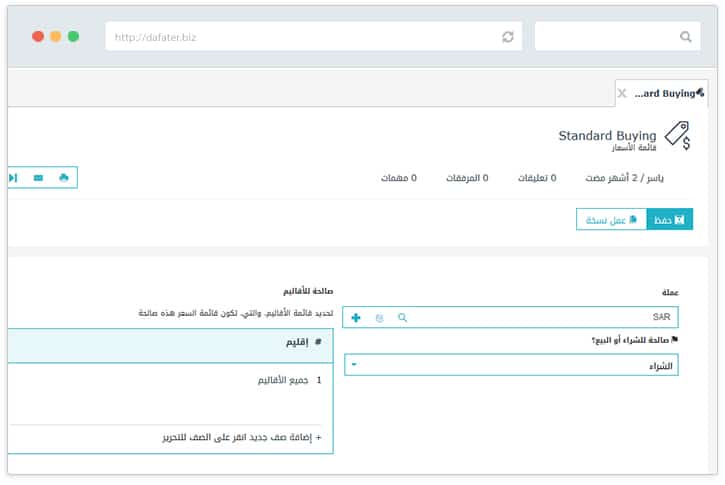Image resolution: width=725 pixels, height=485 pixels.
Task: Click the middle link icon in currency field
Action: coord(380,317)
